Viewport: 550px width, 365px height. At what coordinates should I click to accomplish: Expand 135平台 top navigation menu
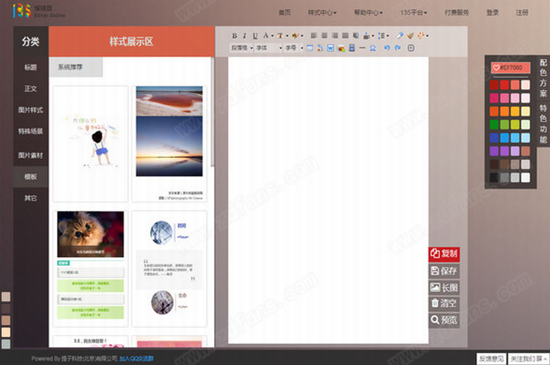pos(414,13)
